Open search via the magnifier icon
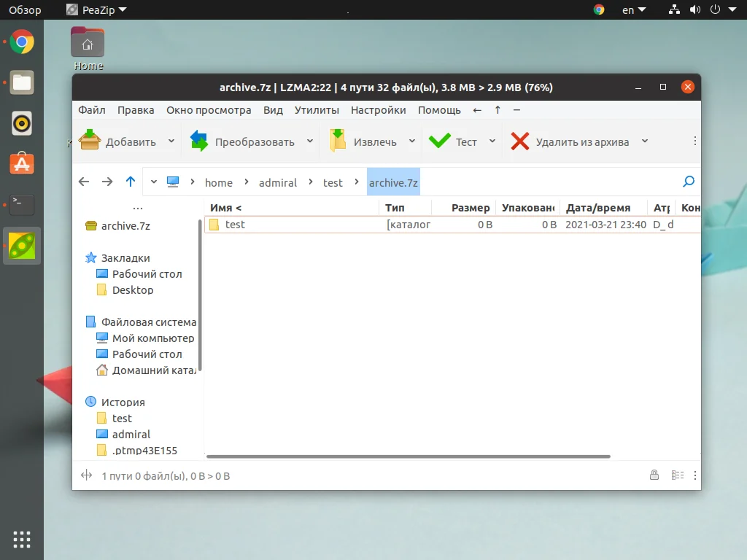 [x=687, y=182]
